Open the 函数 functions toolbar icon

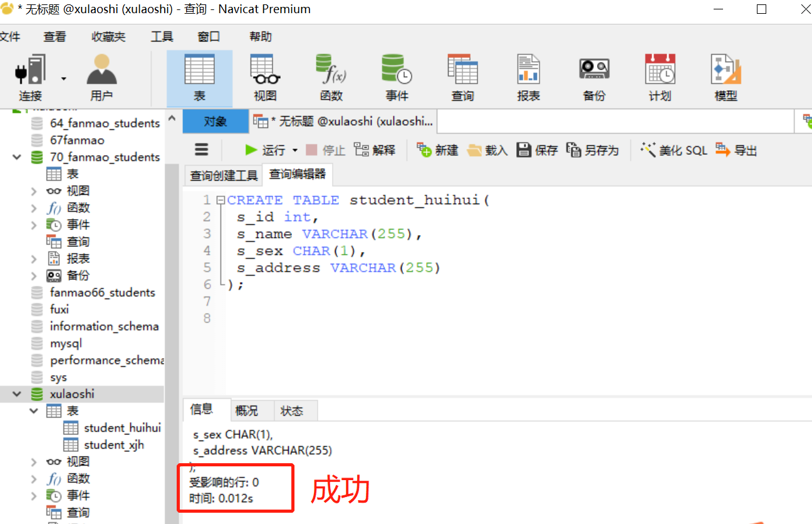tap(331, 78)
